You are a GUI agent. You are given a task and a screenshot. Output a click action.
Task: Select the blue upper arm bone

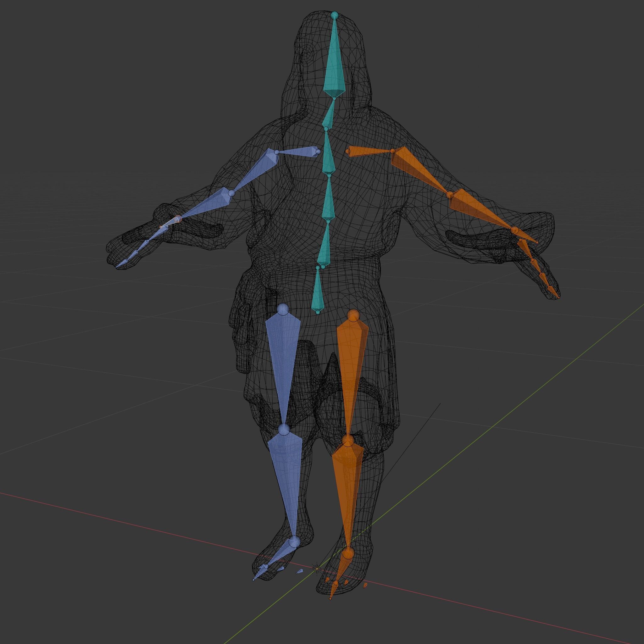[x=257, y=170]
